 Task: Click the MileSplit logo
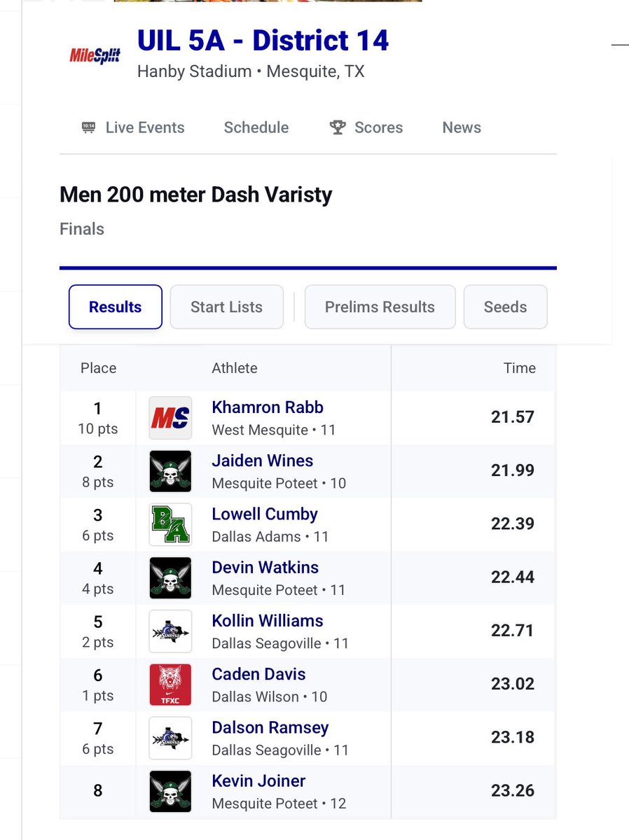click(95, 55)
